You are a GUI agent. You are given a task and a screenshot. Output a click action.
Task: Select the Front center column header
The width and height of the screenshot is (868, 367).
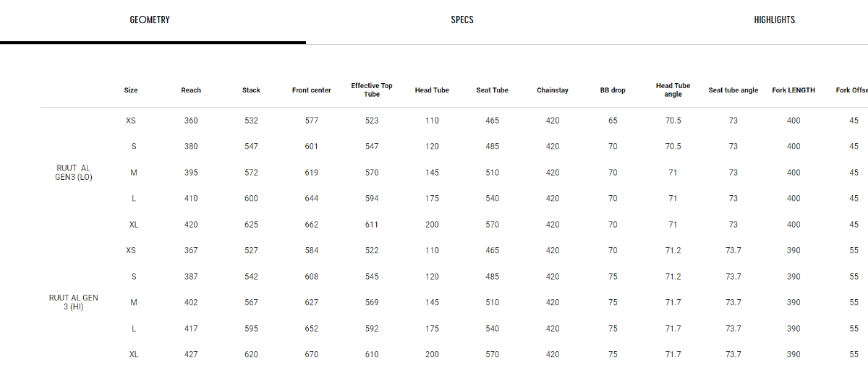pos(312,90)
